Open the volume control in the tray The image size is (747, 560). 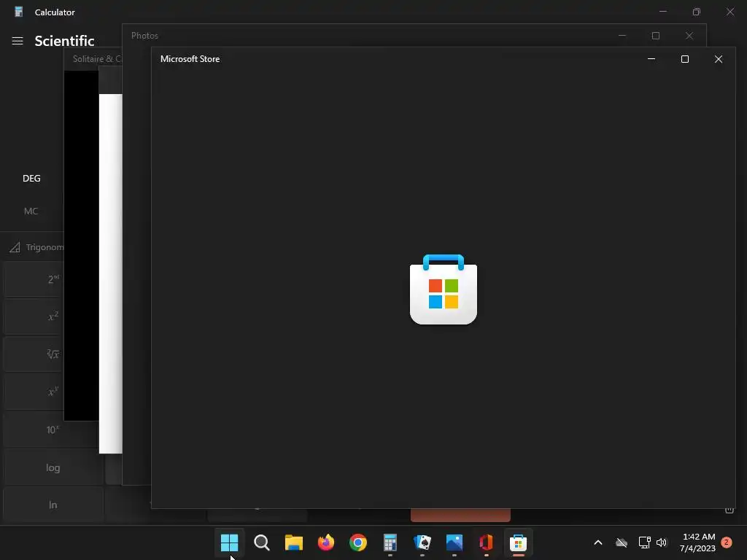662,542
